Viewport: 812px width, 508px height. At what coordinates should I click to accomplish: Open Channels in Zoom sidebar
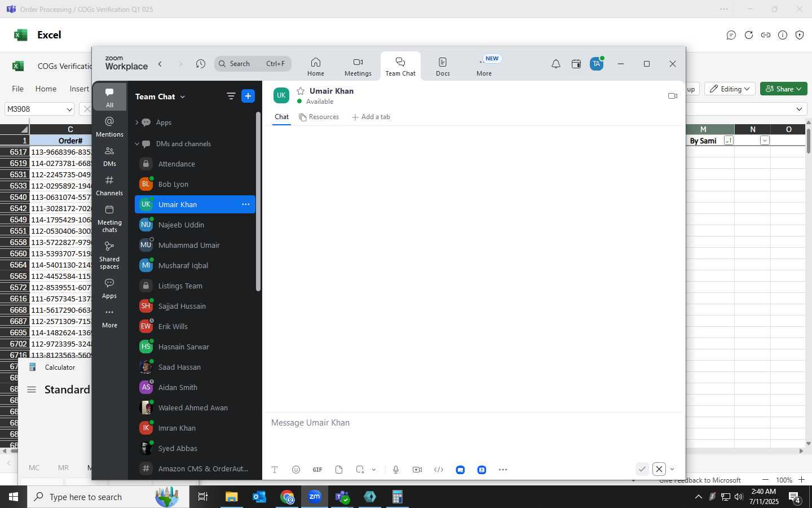pyautogui.click(x=109, y=185)
